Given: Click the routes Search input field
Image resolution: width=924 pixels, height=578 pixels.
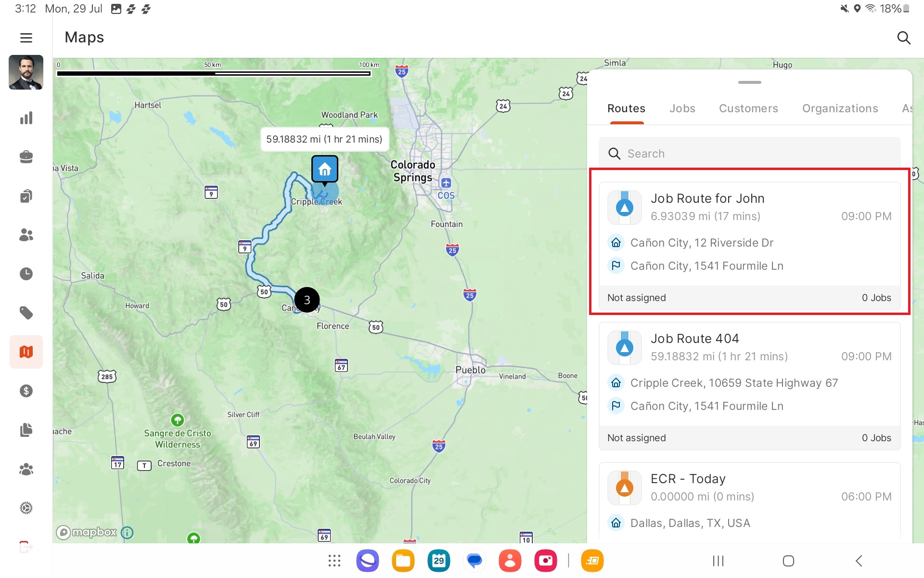Looking at the screenshot, I should (749, 154).
